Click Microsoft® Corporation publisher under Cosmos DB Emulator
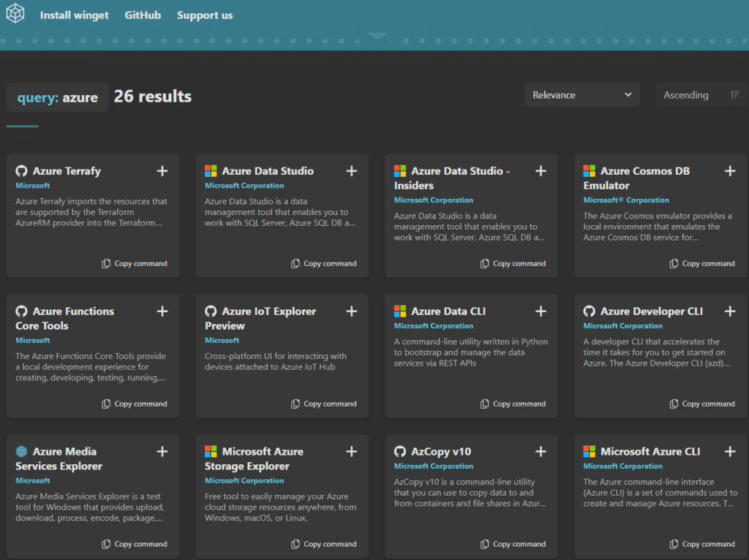 [x=626, y=200]
